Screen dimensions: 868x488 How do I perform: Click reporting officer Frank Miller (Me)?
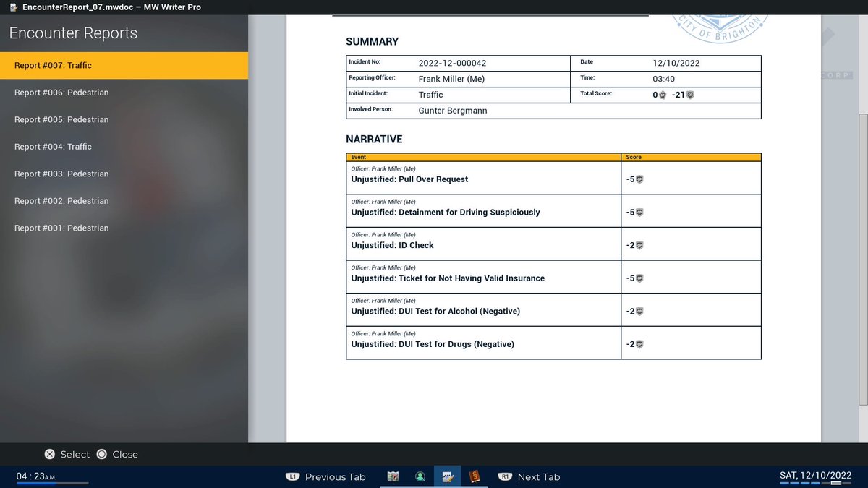(452, 79)
